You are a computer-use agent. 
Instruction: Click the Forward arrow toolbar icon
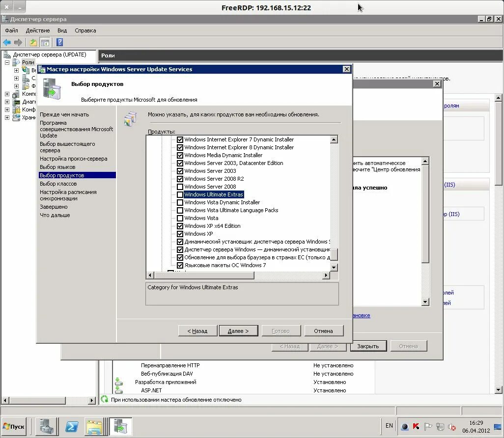[x=18, y=42]
